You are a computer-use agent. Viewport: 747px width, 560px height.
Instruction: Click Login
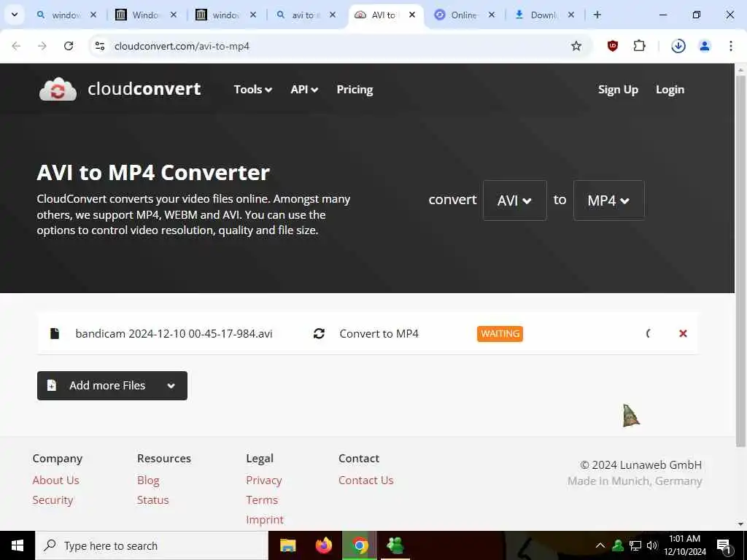click(670, 90)
